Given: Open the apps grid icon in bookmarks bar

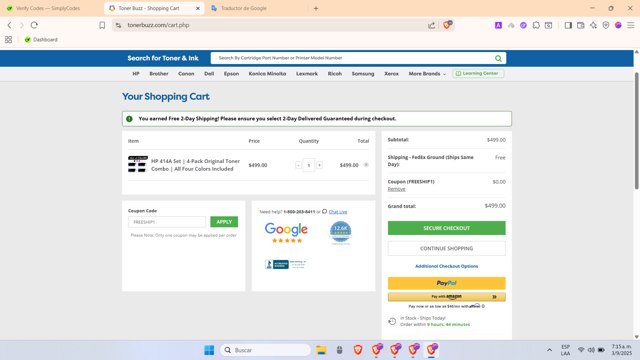Looking at the screenshot, I should click(x=8, y=40).
